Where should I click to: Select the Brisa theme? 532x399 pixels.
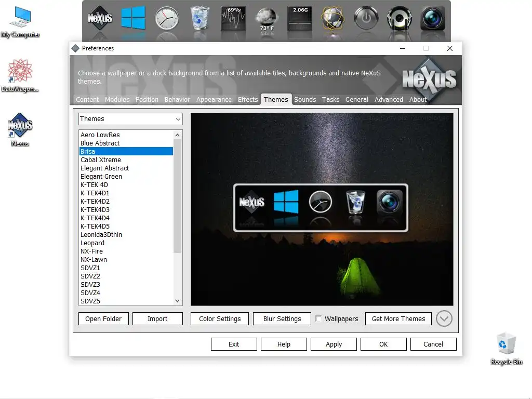126,151
